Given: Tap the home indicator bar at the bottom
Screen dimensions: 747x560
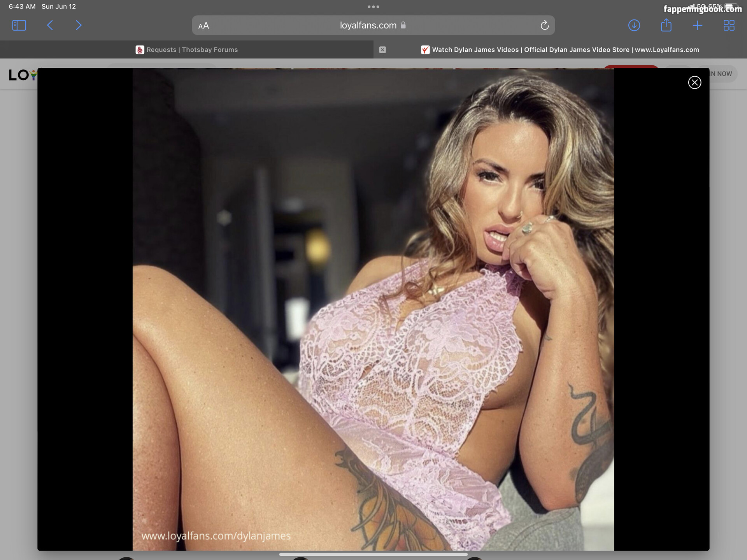Looking at the screenshot, I should tap(373, 554).
